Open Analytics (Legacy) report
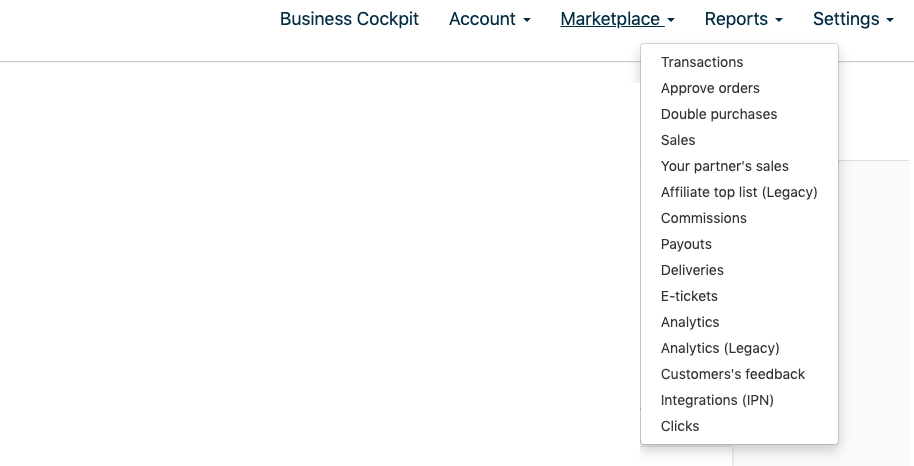This screenshot has height=466, width=914. click(x=720, y=348)
